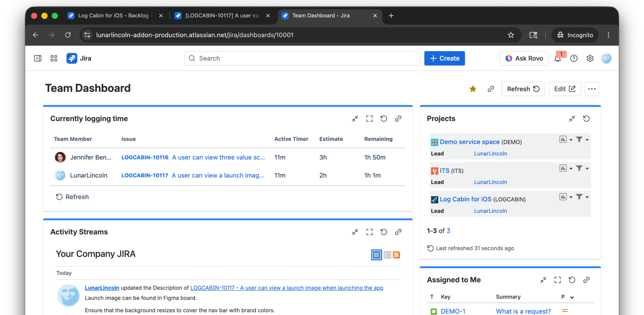Reload the page in the browser toolbar
This screenshot has width=644, height=315.
68,35
